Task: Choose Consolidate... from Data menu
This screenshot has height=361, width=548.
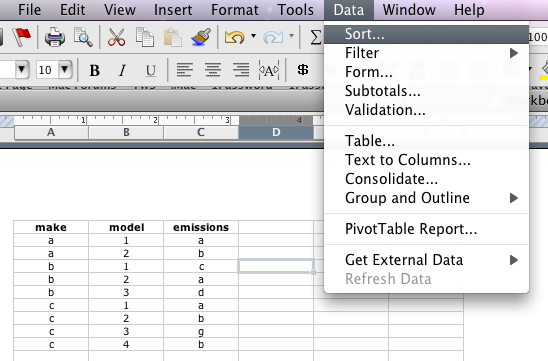Action: pyautogui.click(x=426, y=179)
